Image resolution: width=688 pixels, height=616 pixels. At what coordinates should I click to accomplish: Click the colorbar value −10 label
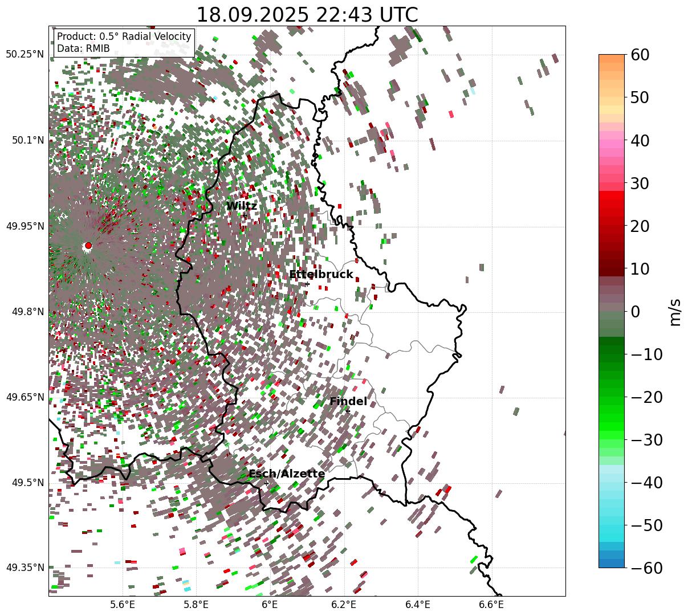pyautogui.click(x=646, y=354)
